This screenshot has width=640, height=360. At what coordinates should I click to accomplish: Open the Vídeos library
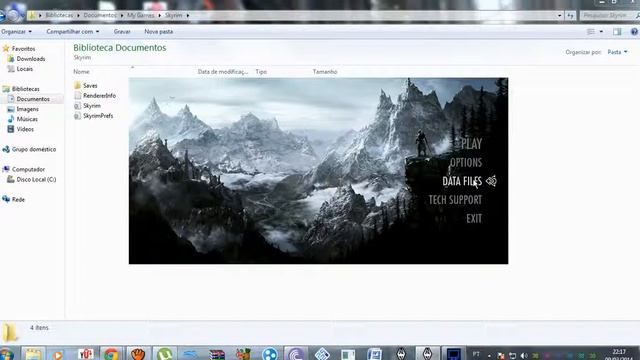click(x=21, y=129)
